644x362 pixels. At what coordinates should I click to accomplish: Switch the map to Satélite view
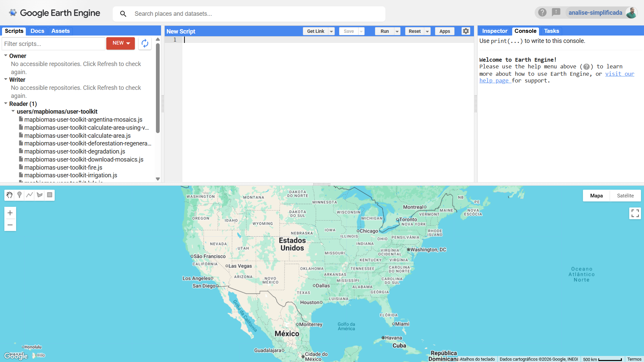tap(625, 195)
